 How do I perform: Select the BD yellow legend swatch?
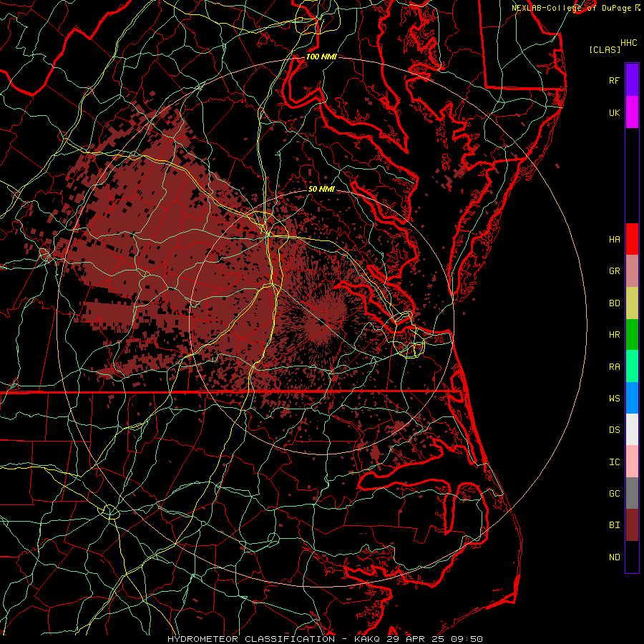coord(632,303)
